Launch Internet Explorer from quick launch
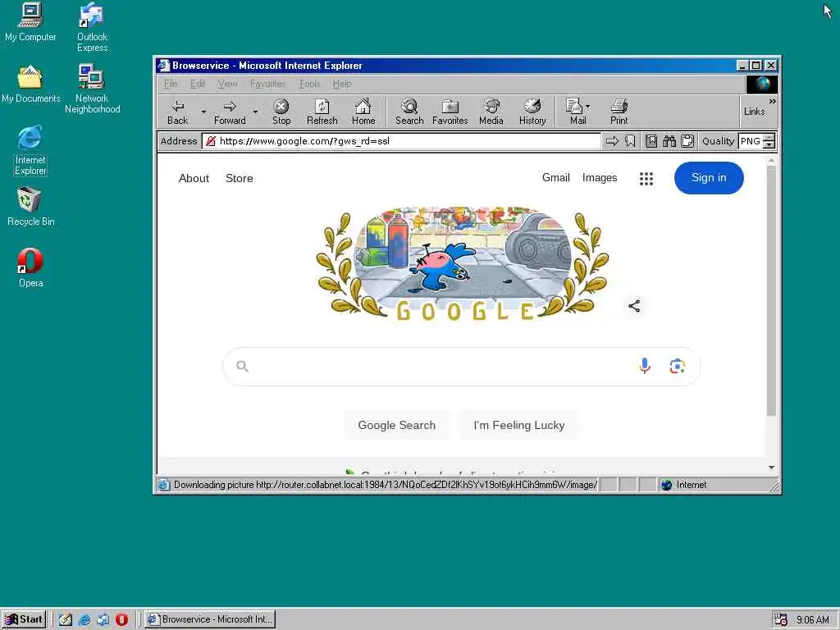The image size is (840, 630). (x=84, y=619)
